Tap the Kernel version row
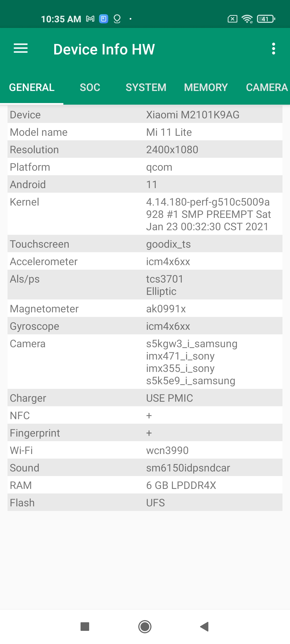290x644 pixels. point(145,214)
